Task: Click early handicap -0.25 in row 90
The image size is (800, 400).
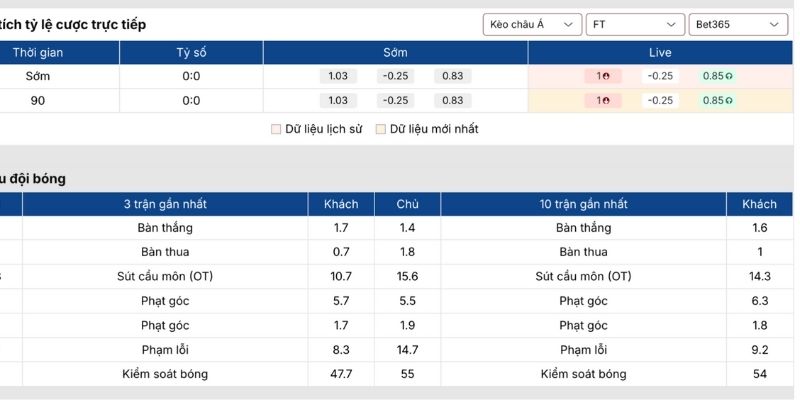Action: click(396, 100)
